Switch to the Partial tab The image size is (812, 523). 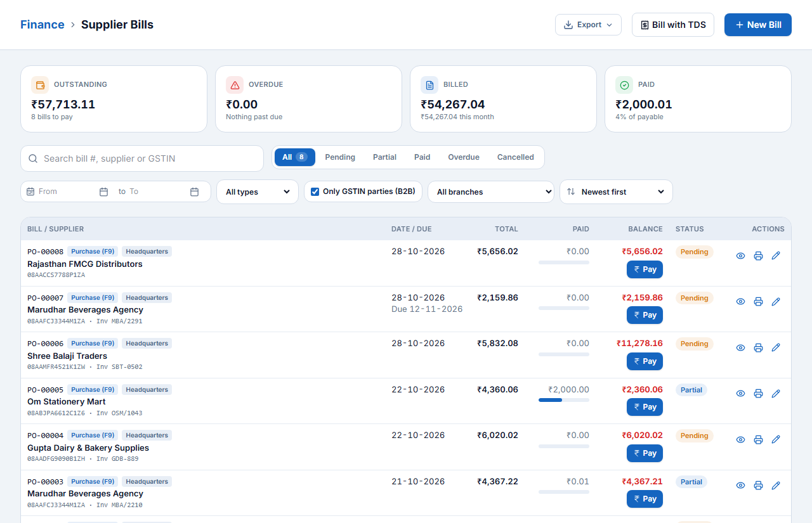click(384, 157)
